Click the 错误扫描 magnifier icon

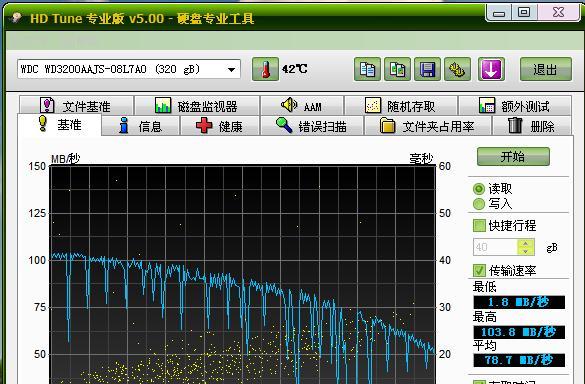284,125
